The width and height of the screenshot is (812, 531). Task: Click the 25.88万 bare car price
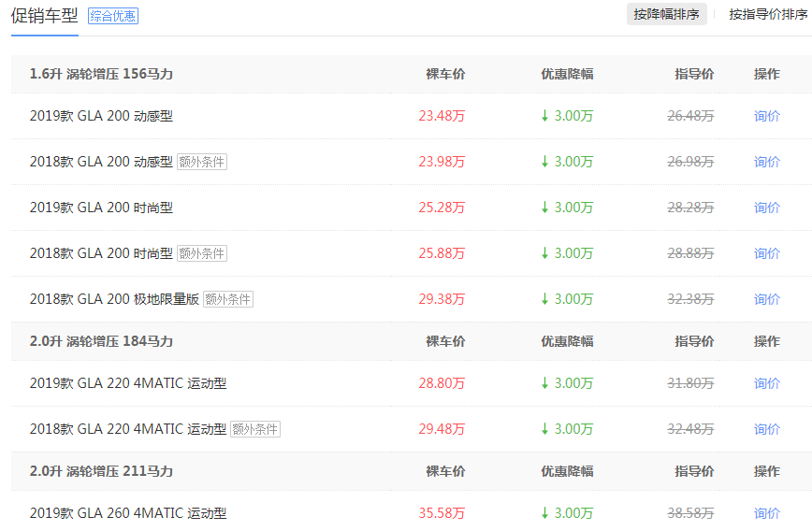click(442, 253)
